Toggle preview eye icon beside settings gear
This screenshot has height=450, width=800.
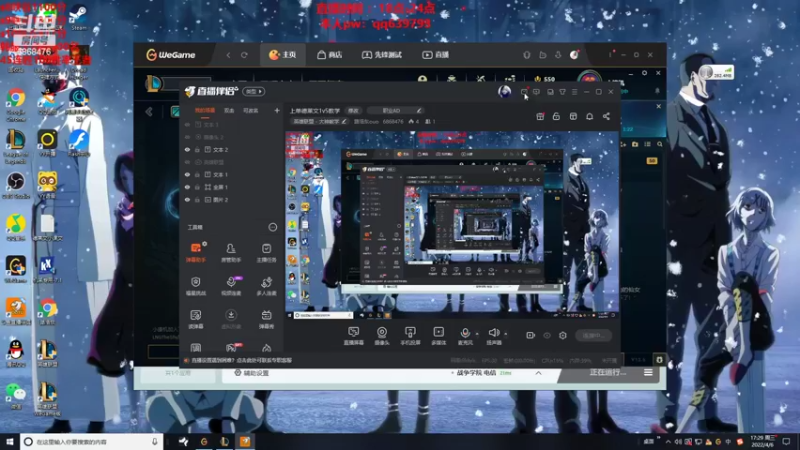(547, 335)
